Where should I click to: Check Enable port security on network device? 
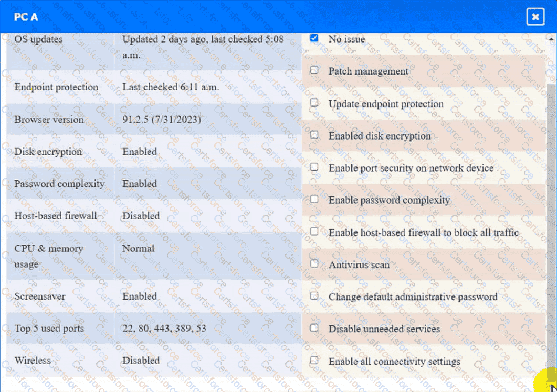(x=314, y=167)
